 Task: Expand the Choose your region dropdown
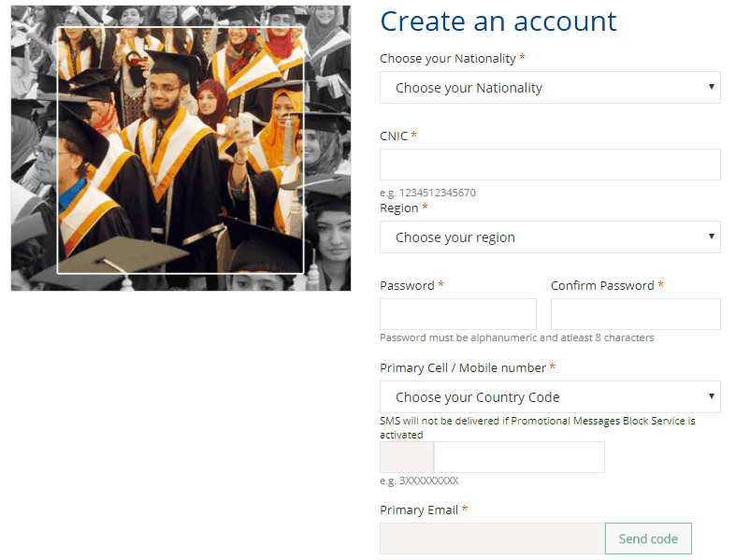click(x=550, y=237)
